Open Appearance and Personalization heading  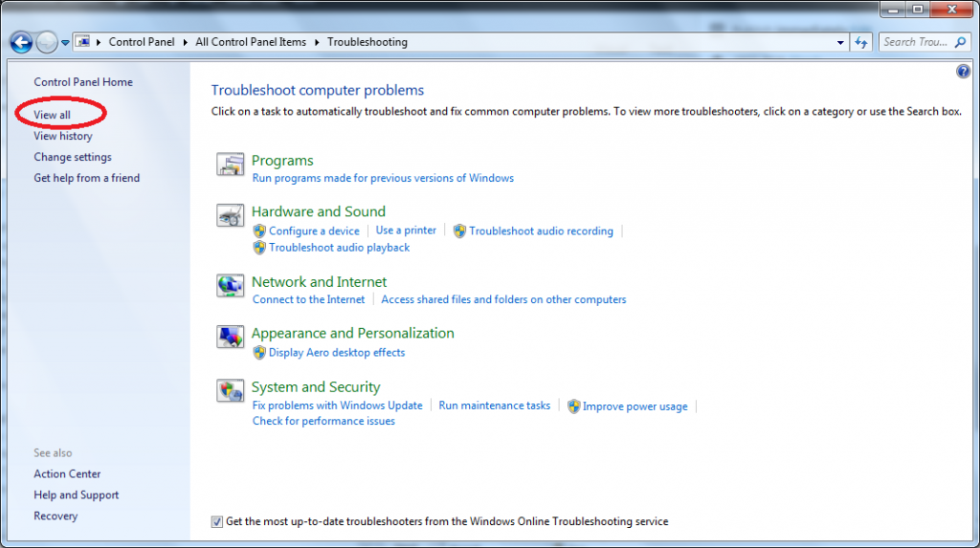point(353,334)
